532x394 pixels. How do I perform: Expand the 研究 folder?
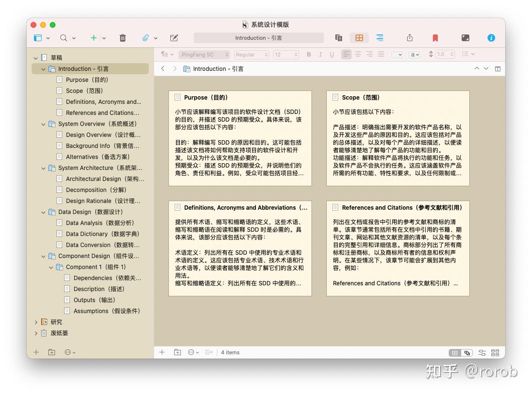pos(35,322)
